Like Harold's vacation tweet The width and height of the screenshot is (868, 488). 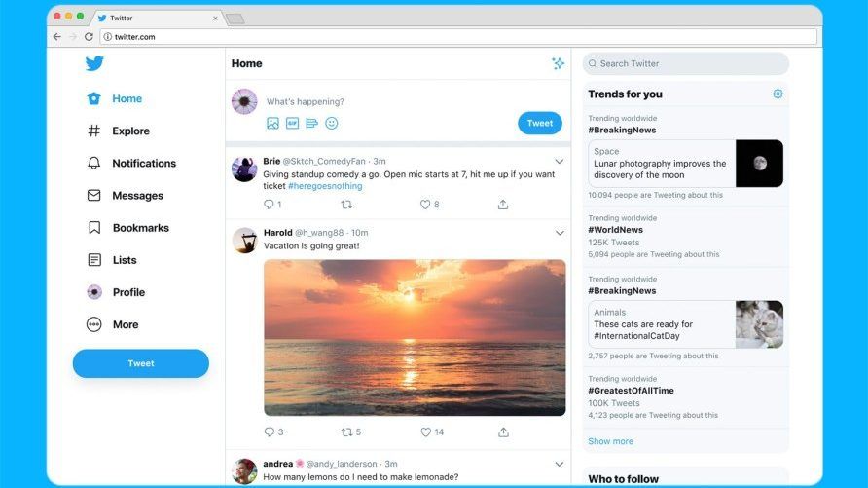425,432
